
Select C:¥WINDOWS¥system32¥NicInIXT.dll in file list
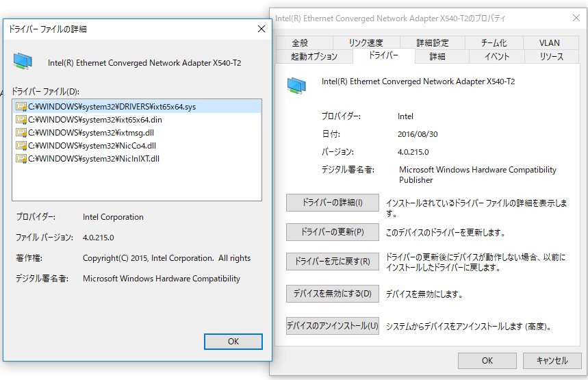tap(137, 159)
